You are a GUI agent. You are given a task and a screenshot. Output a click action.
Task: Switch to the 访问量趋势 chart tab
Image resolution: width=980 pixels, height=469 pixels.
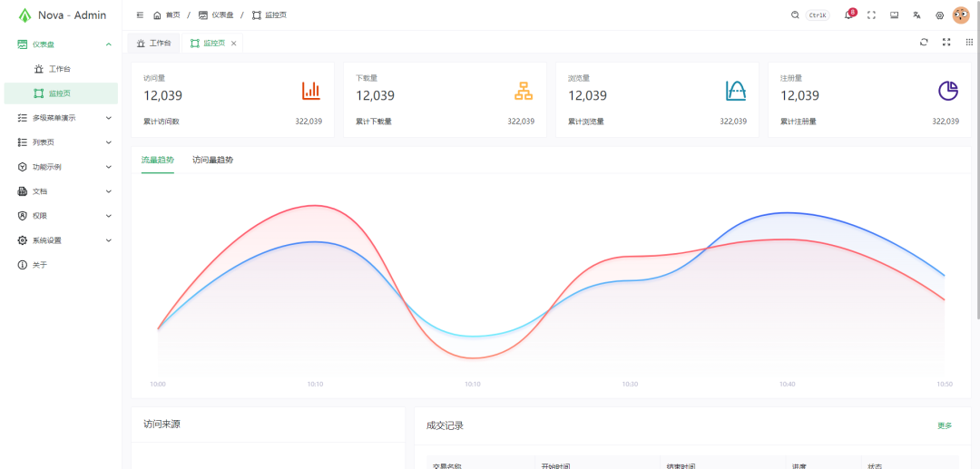212,160
